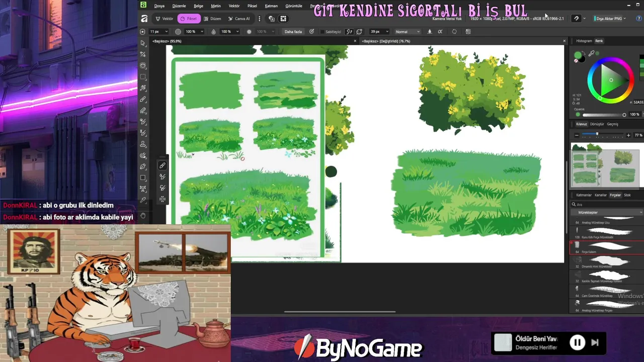Click the wet edges drop icon

click(429, 32)
